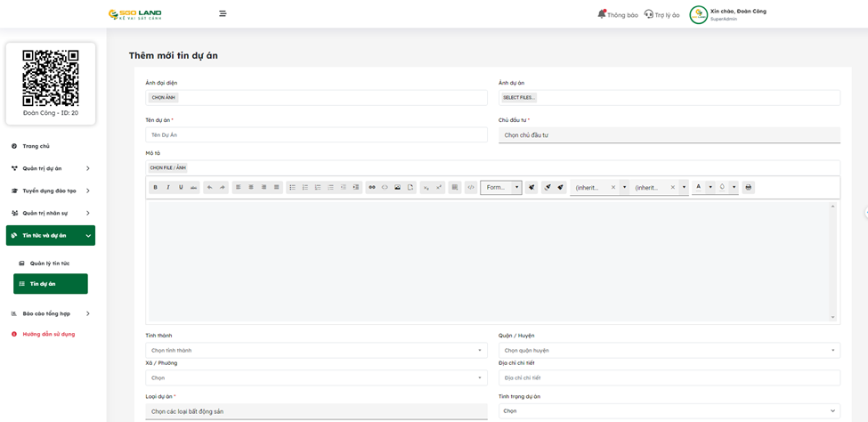Click the undo icon in editor

point(210,188)
